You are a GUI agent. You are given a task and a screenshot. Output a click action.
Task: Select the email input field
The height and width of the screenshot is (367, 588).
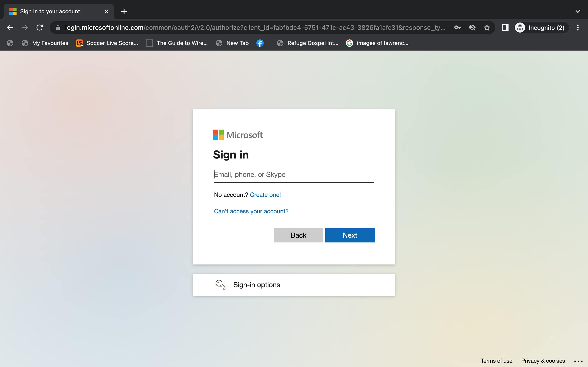294,175
